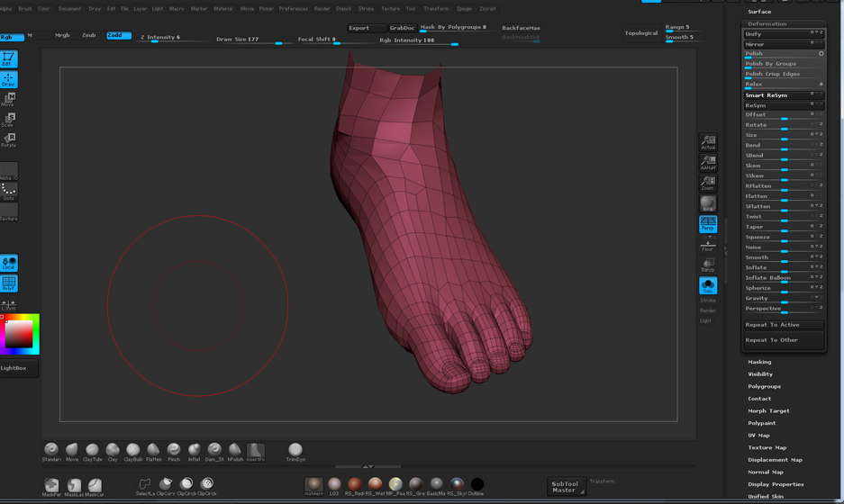Open the Document menu
The image size is (844, 504).
coord(70,9)
